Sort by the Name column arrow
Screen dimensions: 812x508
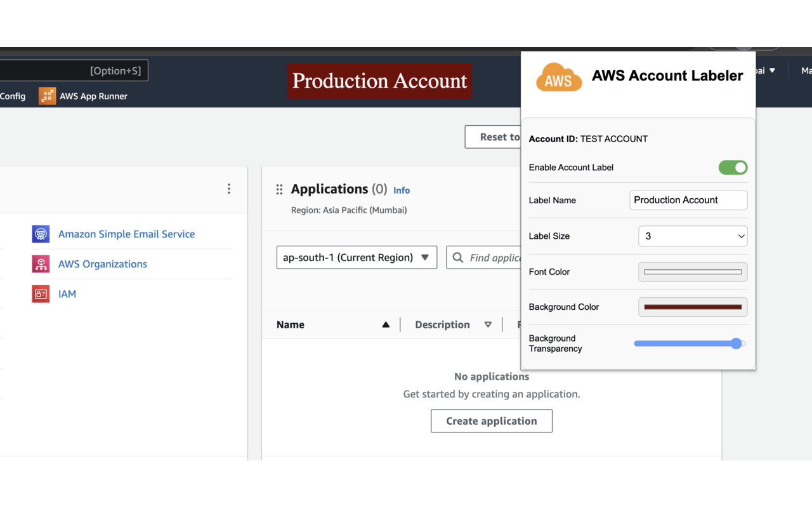386,324
